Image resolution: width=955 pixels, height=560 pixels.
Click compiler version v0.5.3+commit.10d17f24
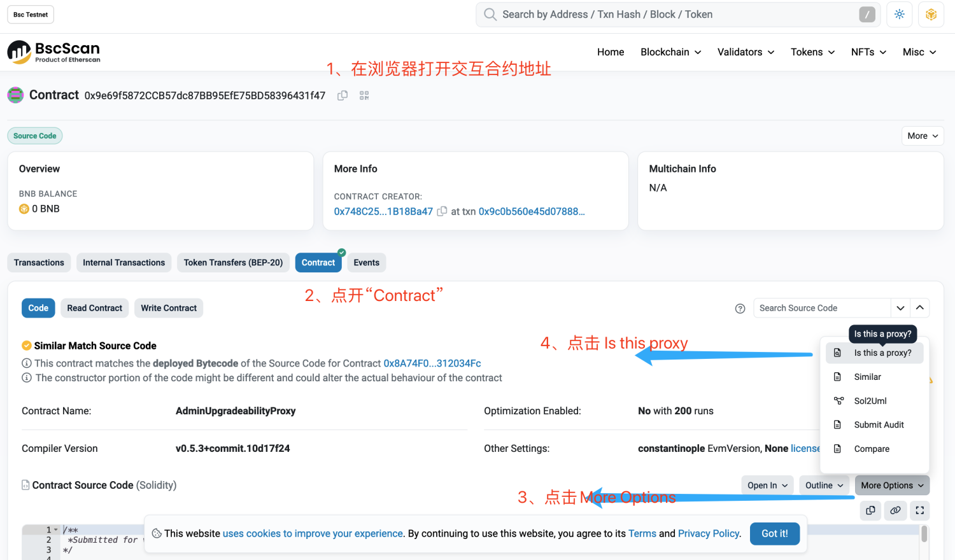coord(233,449)
